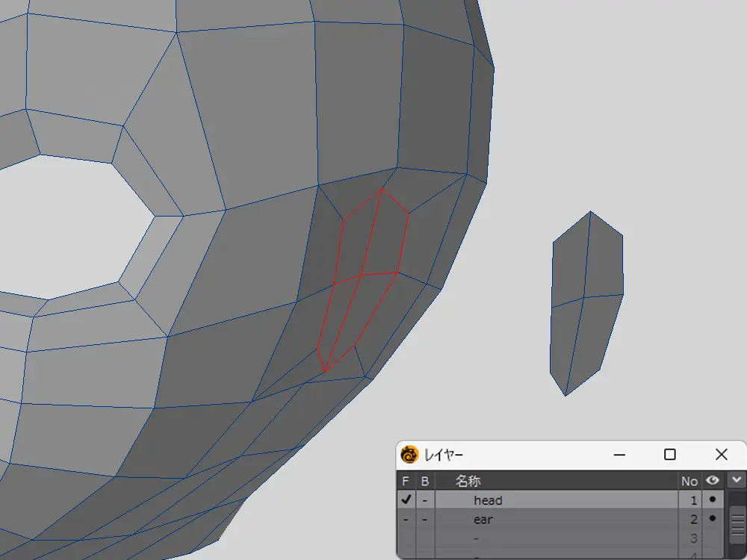Set the head layer as background
The width and height of the screenshot is (747, 560).
coord(424,500)
